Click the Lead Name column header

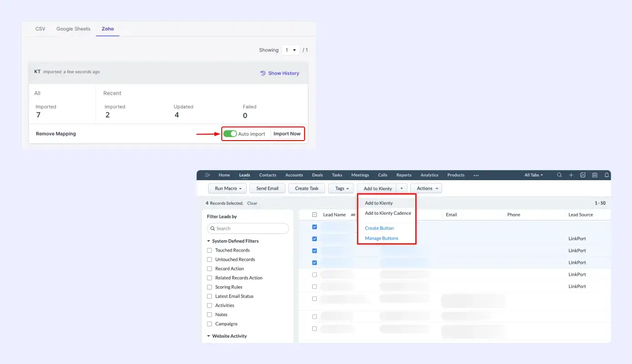334,215
